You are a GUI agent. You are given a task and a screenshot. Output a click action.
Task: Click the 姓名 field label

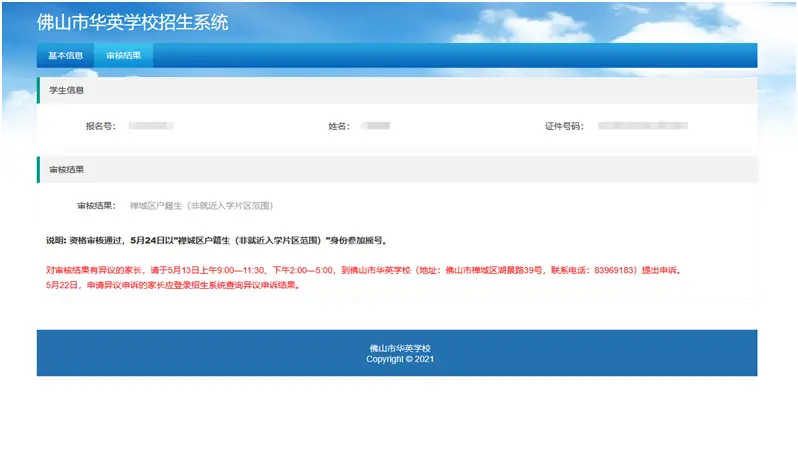pos(339,127)
